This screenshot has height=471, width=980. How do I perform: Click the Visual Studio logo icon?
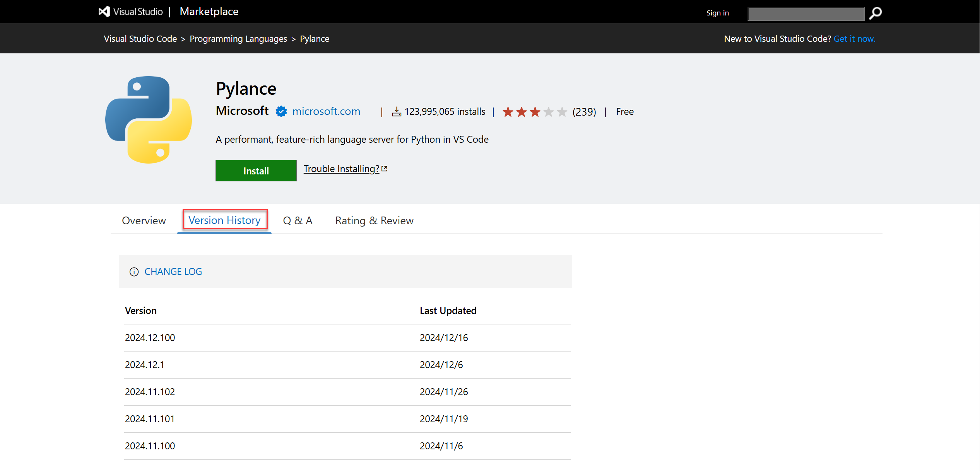click(104, 12)
